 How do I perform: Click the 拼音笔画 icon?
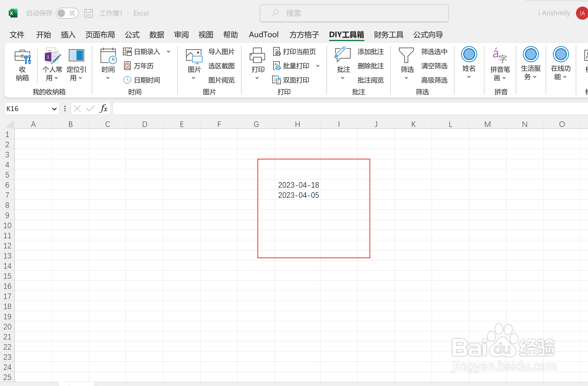point(500,55)
